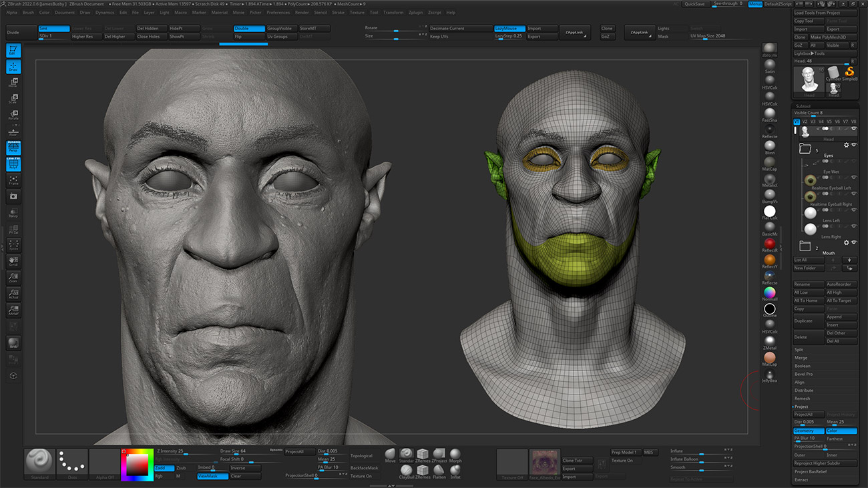The image size is (868, 488).
Task: Choose the Flat Color material sphere
Action: point(770,212)
